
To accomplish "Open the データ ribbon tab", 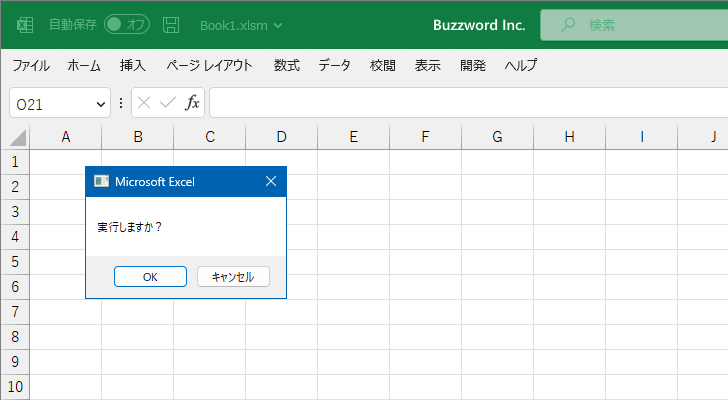I will pyautogui.click(x=334, y=65).
